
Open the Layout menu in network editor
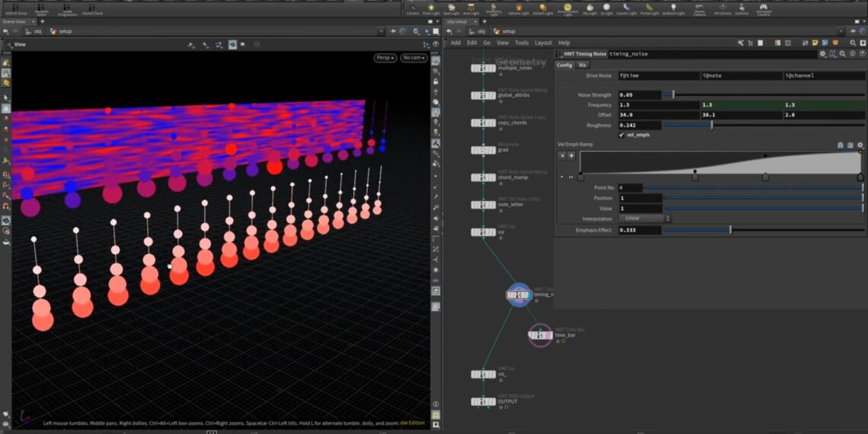[x=543, y=43]
